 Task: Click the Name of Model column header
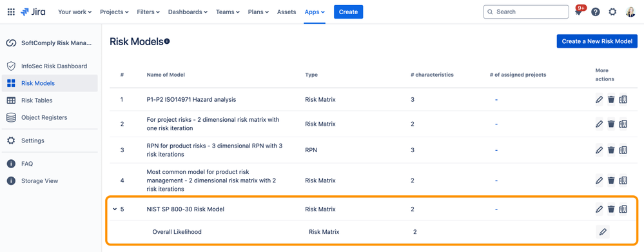pyautogui.click(x=166, y=75)
